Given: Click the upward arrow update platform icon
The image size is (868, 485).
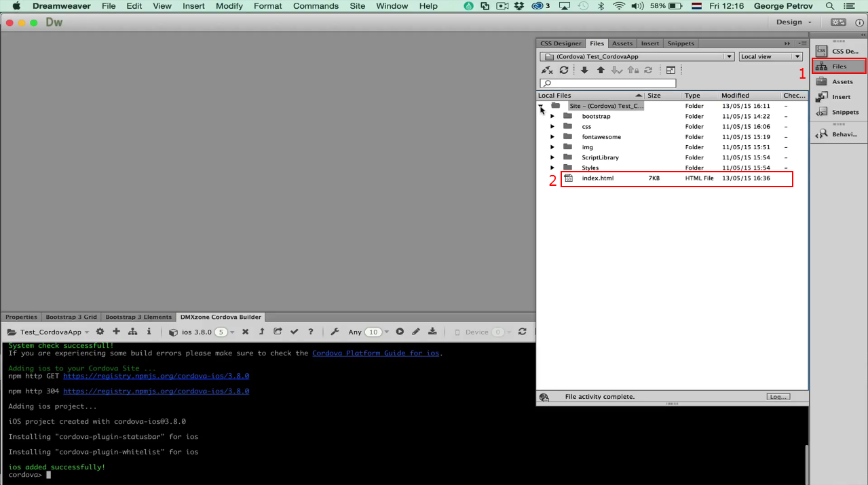Looking at the screenshot, I should pyautogui.click(x=261, y=332).
